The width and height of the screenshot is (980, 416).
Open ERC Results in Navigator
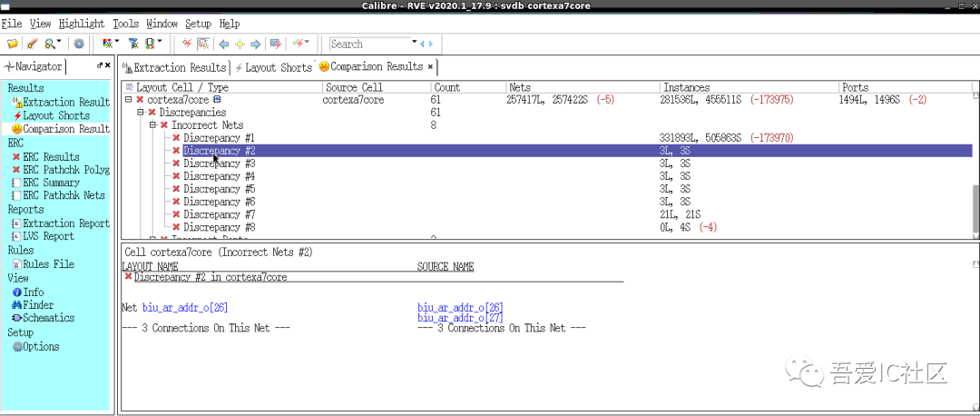tap(45, 157)
